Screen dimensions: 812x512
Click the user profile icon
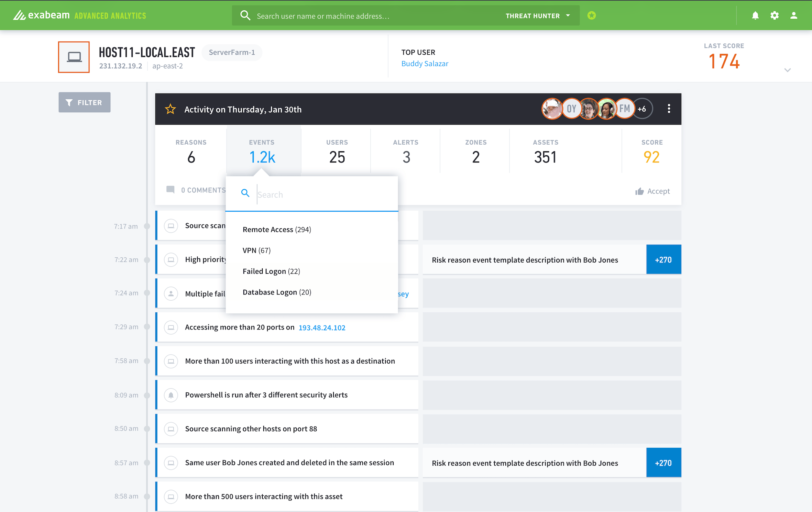(x=793, y=15)
